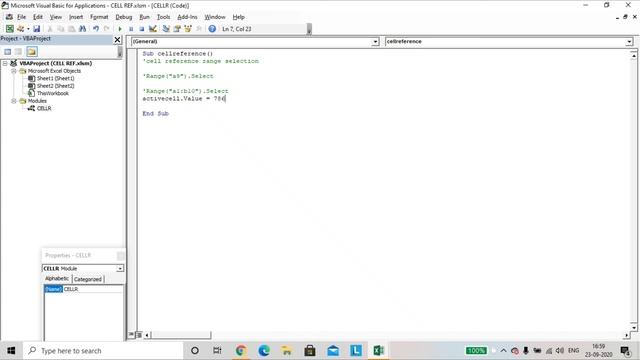Viewport: 640px width, 360px height.
Task: Collapse the Modules folder
Action: (13, 101)
